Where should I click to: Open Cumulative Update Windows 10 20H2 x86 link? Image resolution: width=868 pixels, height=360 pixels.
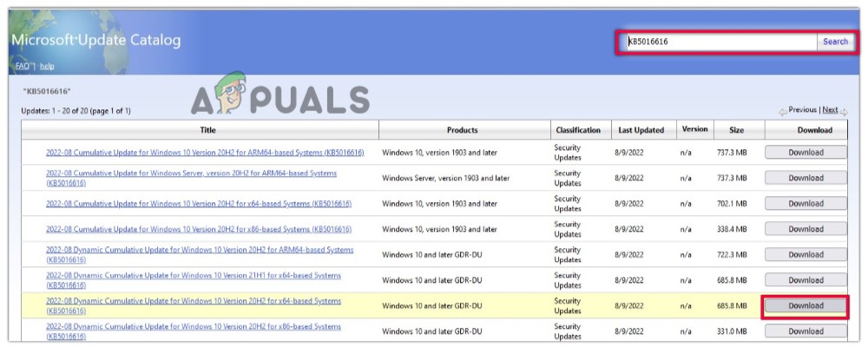[199, 229]
